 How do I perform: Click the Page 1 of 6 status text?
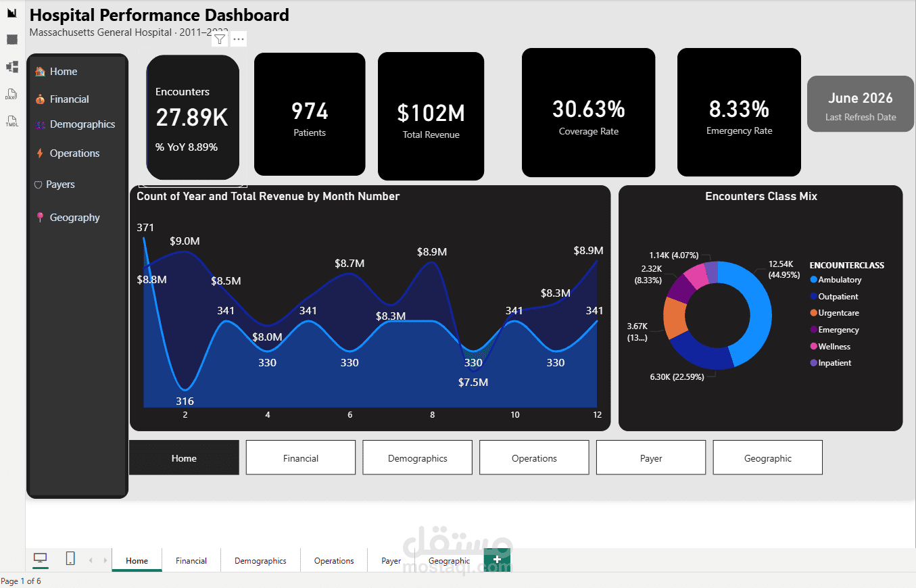click(x=21, y=581)
